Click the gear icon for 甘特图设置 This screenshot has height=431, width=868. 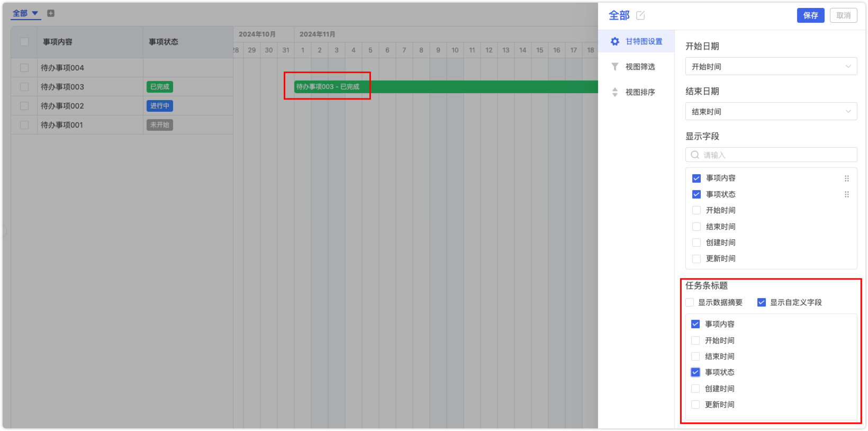click(x=615, y=41)
